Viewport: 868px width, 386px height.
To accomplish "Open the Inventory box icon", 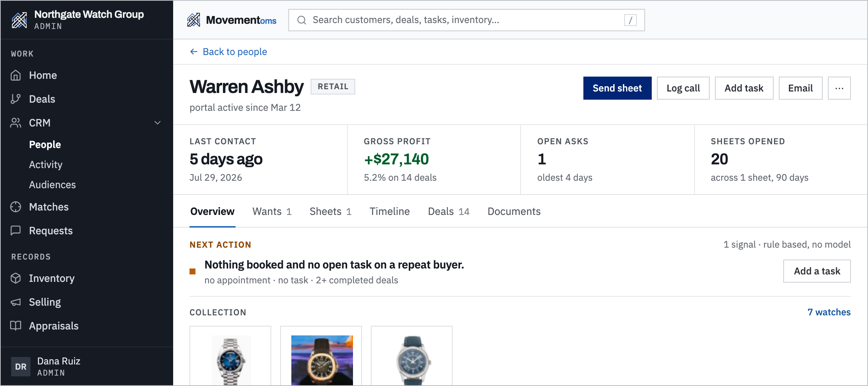I will point(16,278).
